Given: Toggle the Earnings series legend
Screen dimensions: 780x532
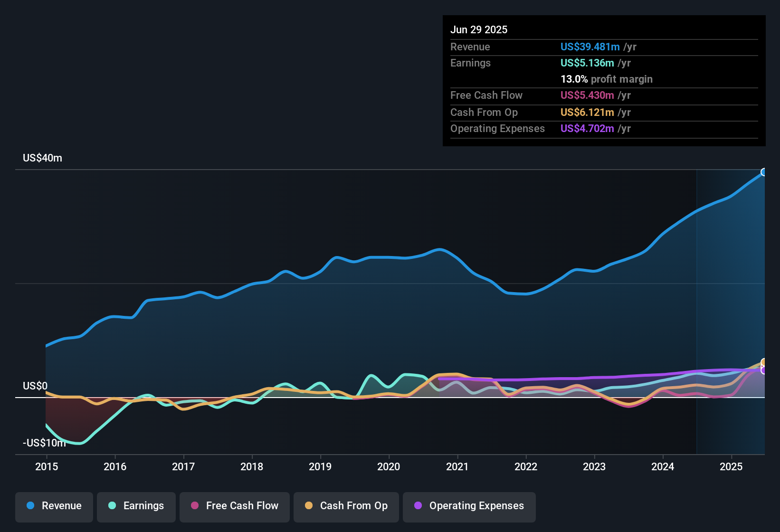Looking at the screenshot, I should coord(136,506).
